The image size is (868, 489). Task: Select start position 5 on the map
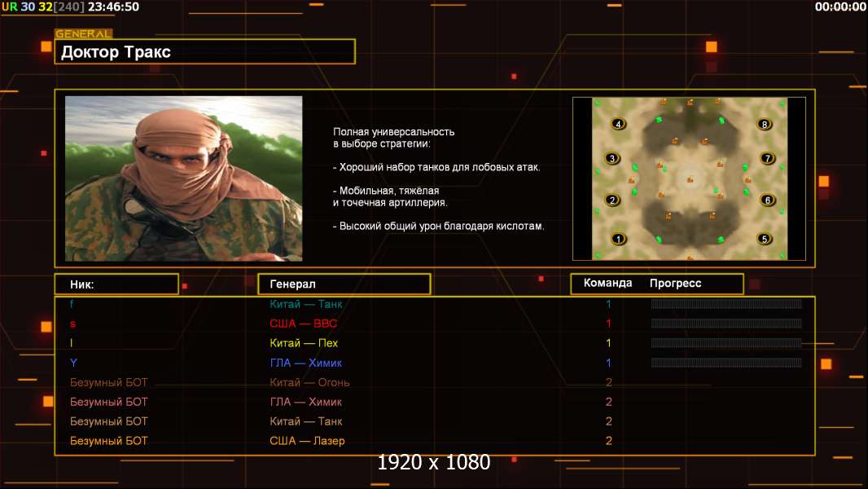(x=765, y=240)
